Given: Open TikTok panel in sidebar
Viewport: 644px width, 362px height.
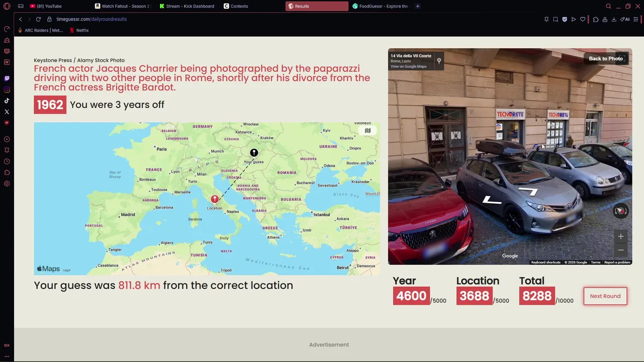Looking at the screenshot, I should (7, 101).
